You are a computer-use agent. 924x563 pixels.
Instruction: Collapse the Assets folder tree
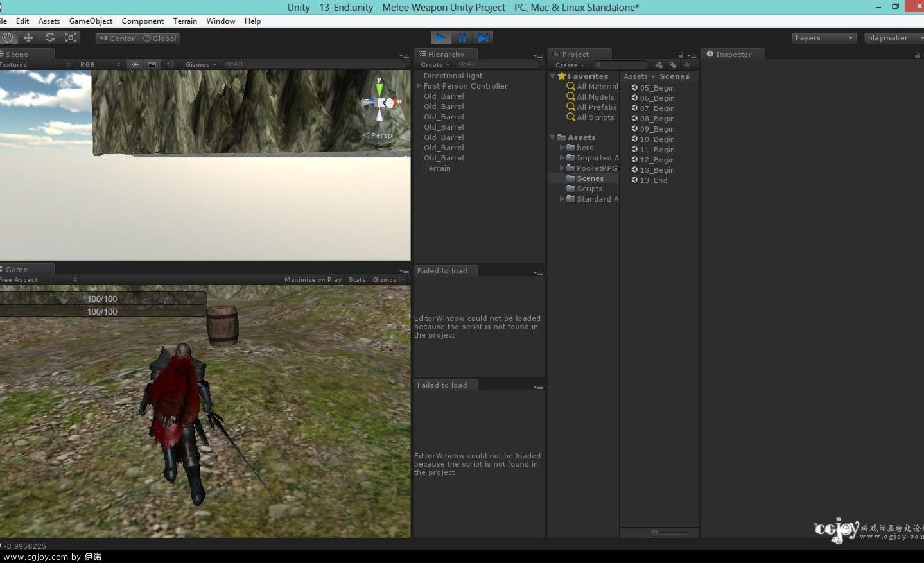(x=552, y=137)
